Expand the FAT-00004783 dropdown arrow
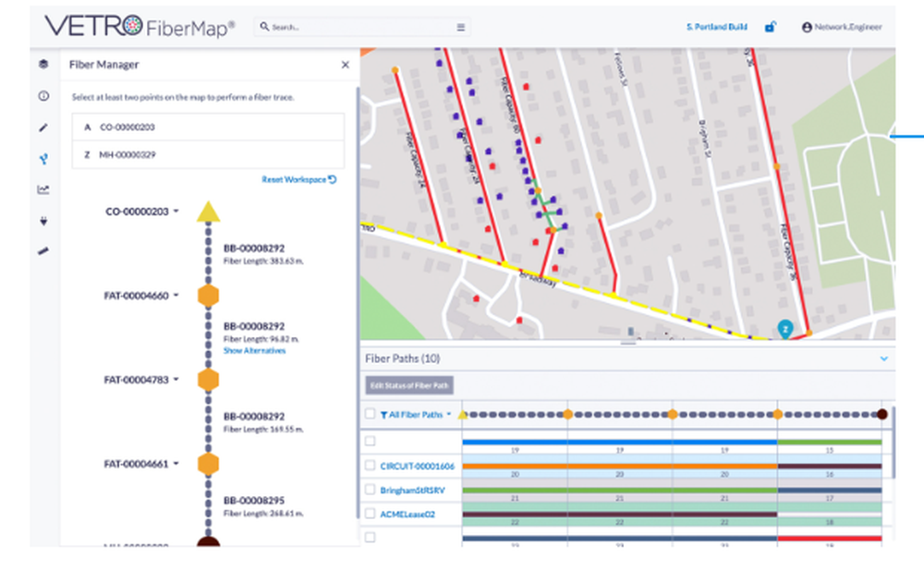The width and height of the screenshot is (924, 569). 176,380
